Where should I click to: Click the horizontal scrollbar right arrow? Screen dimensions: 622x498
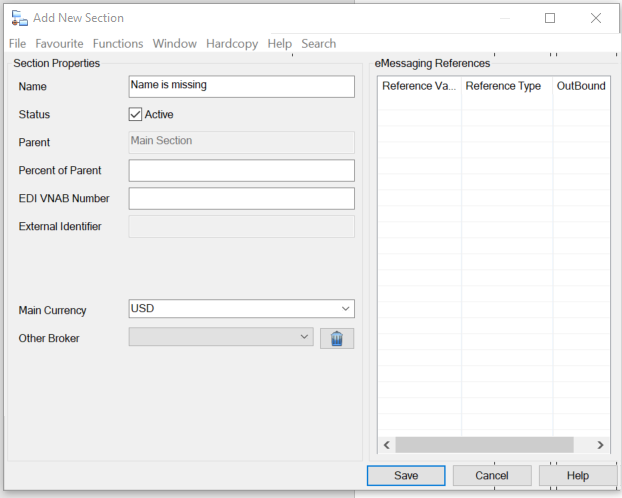click(600, 445)
